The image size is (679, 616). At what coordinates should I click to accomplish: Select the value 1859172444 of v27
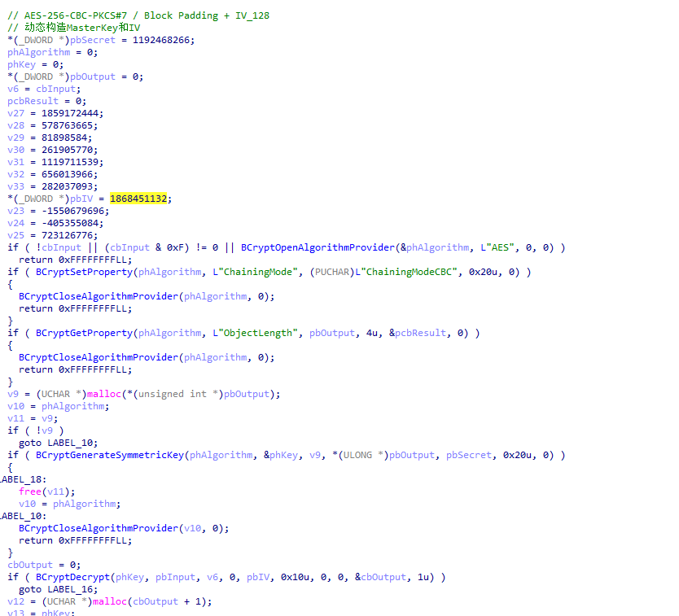pos(70,113)
